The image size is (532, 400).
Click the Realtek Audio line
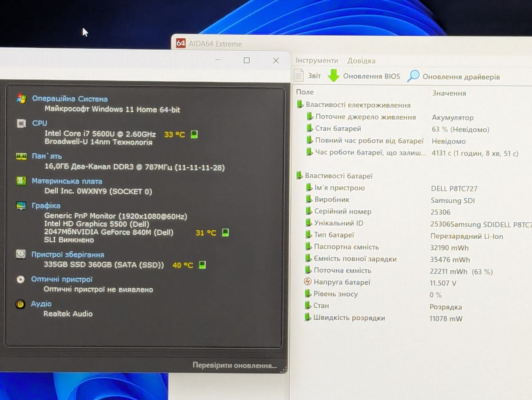pos(68,314)
